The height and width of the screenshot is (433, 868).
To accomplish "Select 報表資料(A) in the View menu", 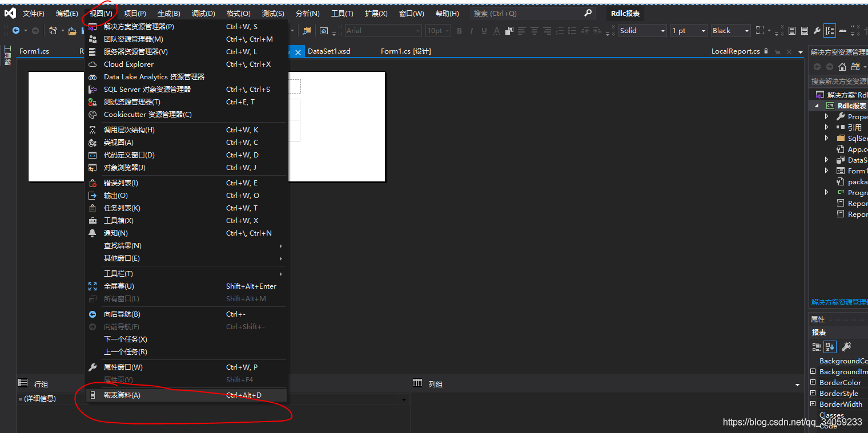I will pos(186,395).
